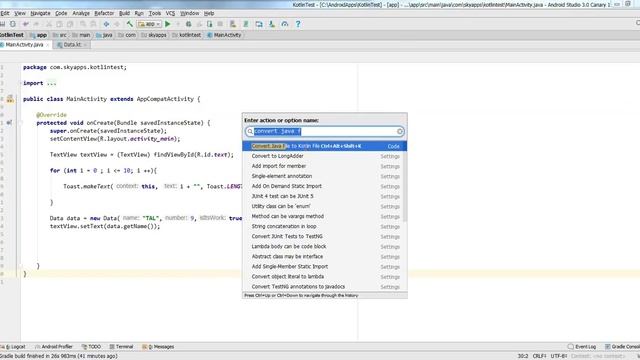The width and height of the screenshot is (640, 360).
Task: Open the Window menu
Action: (189, 13)
